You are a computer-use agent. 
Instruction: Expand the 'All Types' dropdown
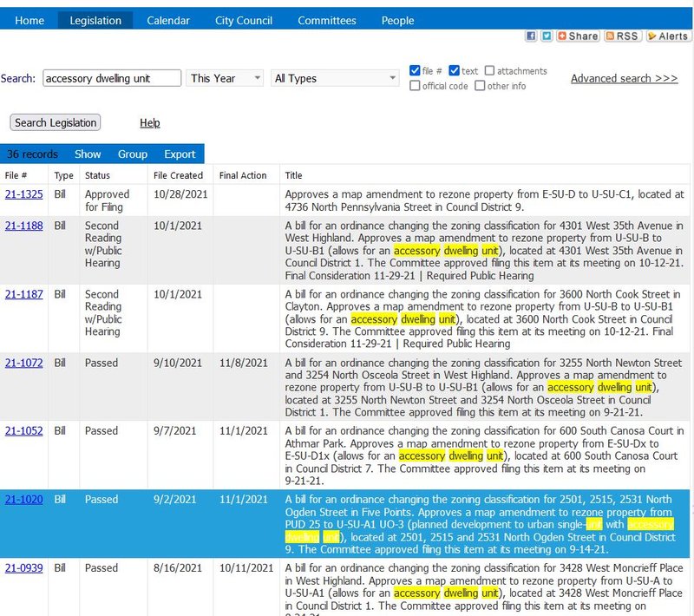pos(334,78)
